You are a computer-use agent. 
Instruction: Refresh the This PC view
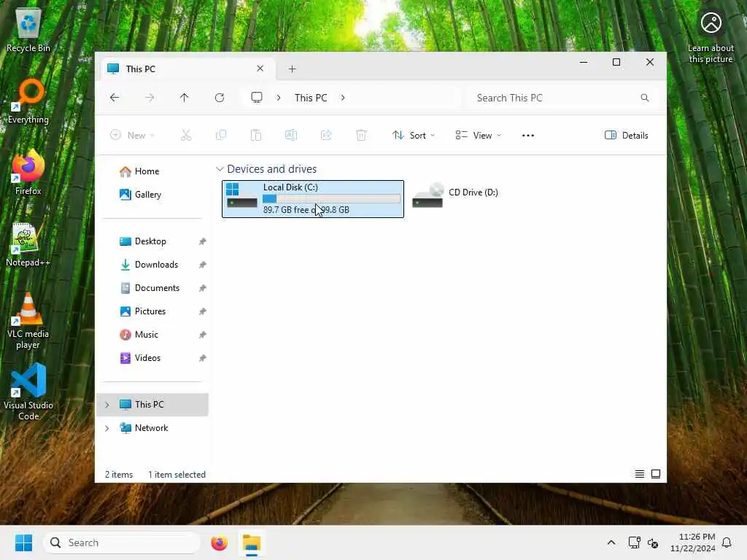click(219, 98)
